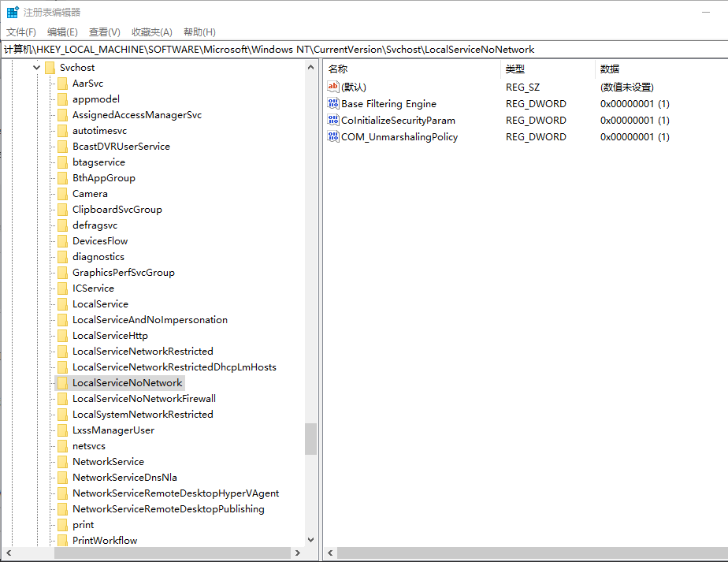Select the NetworkServiceDnsNla key
728x562 pixels.
(124, 478)
